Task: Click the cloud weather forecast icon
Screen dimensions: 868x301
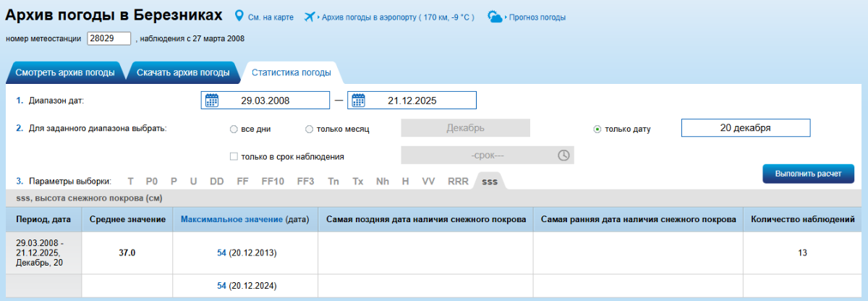Action: 495,17
